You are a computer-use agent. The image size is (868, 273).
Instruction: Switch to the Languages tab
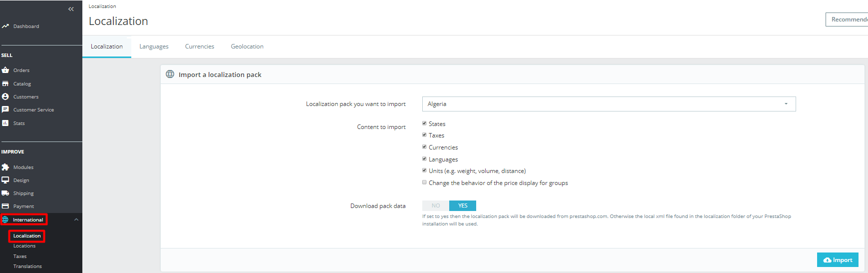point(154,46)
